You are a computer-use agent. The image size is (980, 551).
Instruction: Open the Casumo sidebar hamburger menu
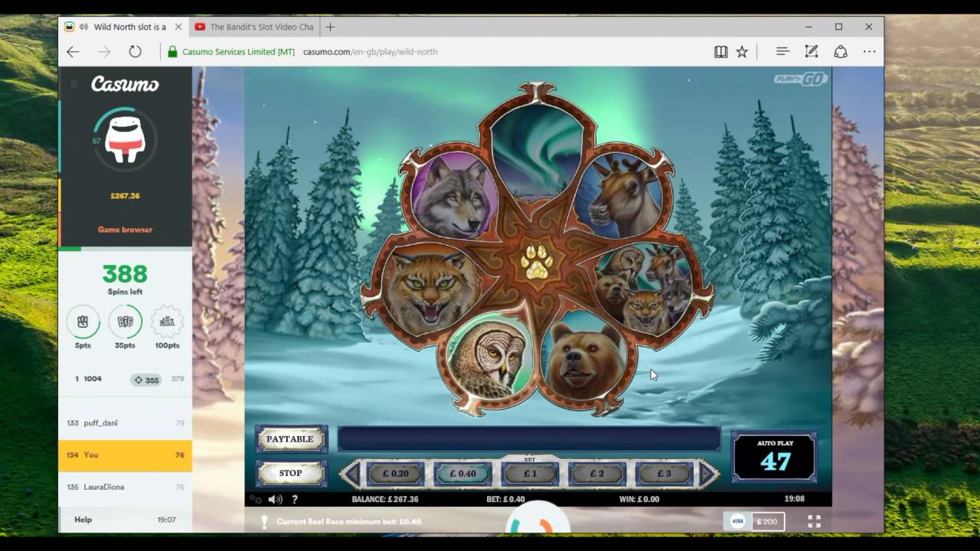click(74, 84)
